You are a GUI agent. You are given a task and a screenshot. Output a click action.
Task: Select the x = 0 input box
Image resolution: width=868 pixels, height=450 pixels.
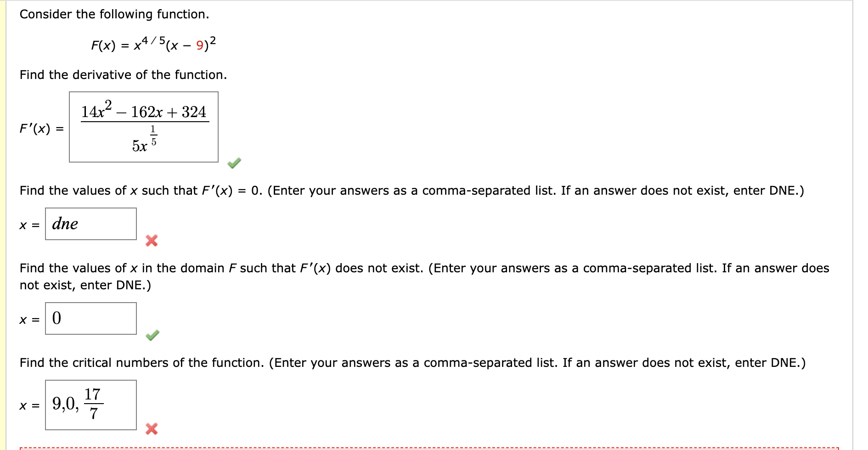point(91,319)
